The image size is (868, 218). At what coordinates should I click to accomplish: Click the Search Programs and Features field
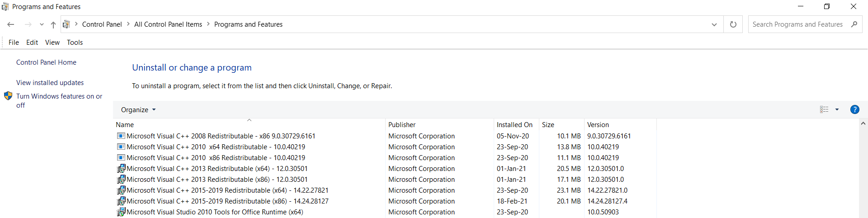coord(797,24)
